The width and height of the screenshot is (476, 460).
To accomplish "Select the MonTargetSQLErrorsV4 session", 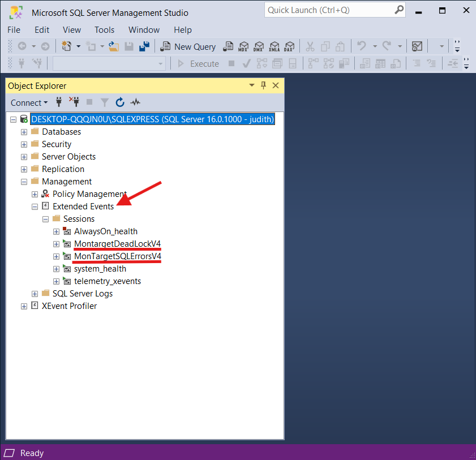I will [x=118, y=256].
